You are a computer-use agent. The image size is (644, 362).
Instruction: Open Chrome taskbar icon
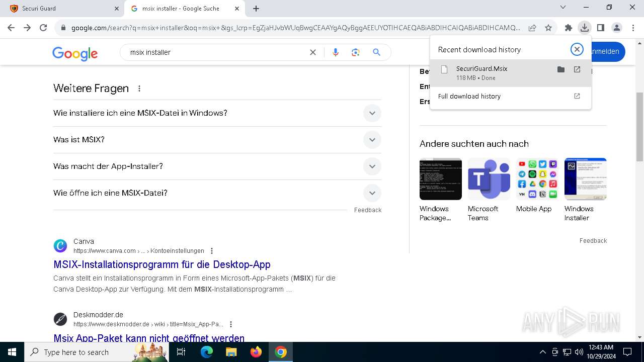coord(281,352)
